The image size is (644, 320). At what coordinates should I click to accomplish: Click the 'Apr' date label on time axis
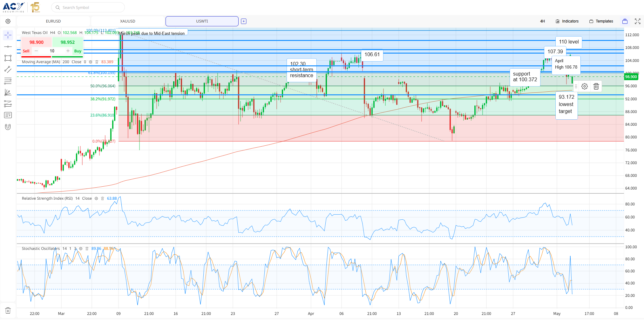(311, 314)
